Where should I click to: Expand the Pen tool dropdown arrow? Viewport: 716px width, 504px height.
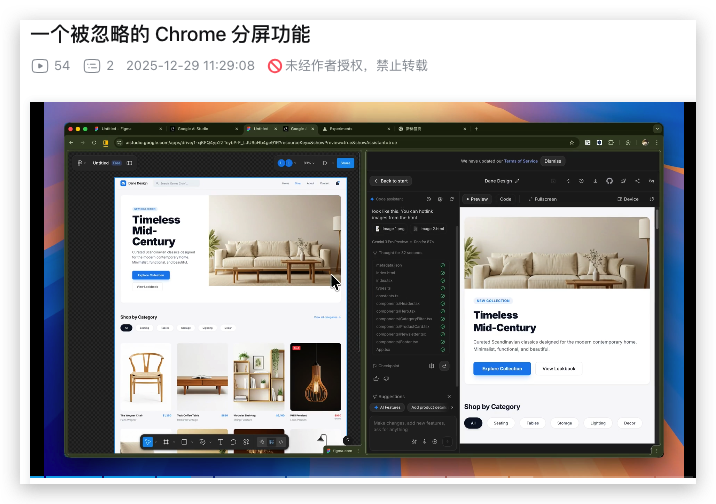click(210, 442)
